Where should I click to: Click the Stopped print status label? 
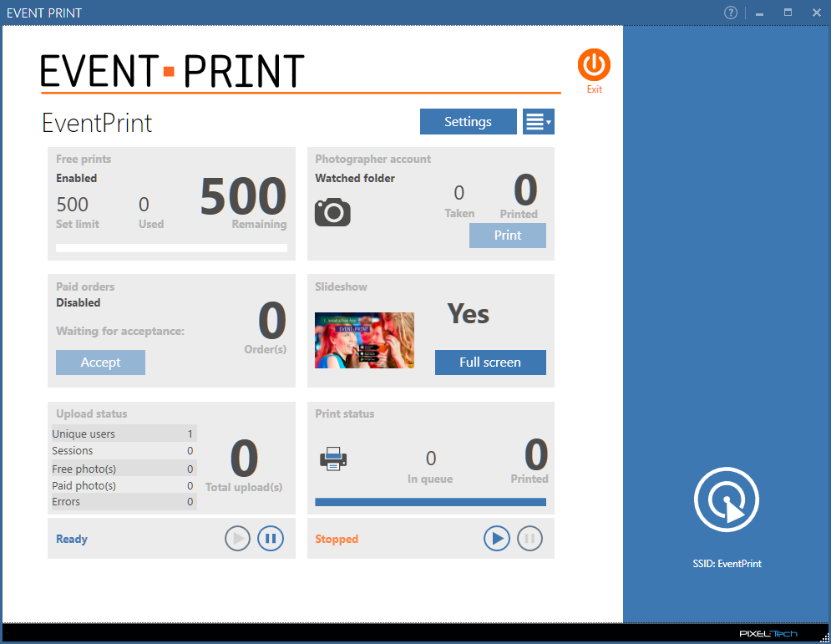click(337, 539)
